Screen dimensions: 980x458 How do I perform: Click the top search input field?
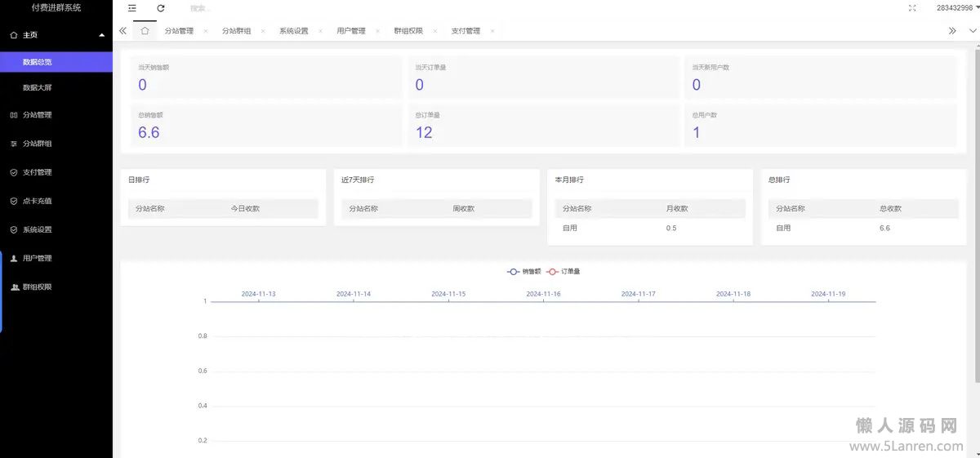tap(245, 8)
